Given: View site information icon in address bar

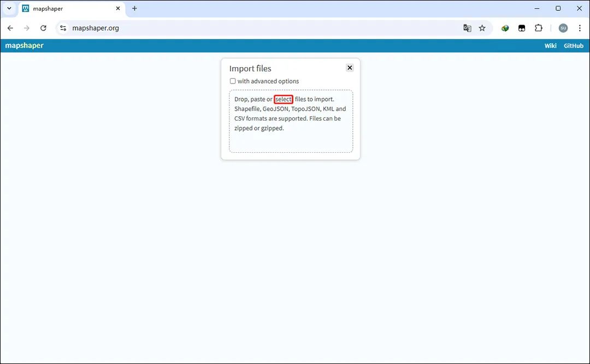Looking at the screenshot, I should 63,28.
